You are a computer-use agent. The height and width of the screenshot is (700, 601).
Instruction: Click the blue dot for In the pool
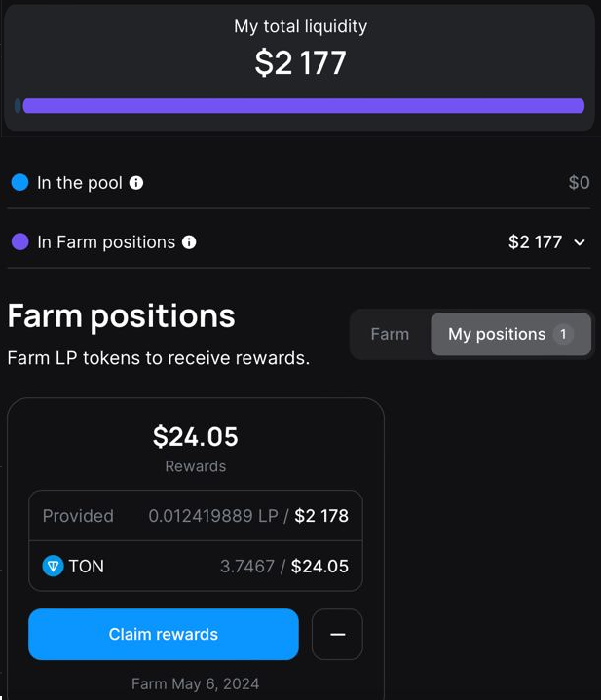tap(20, 183)
